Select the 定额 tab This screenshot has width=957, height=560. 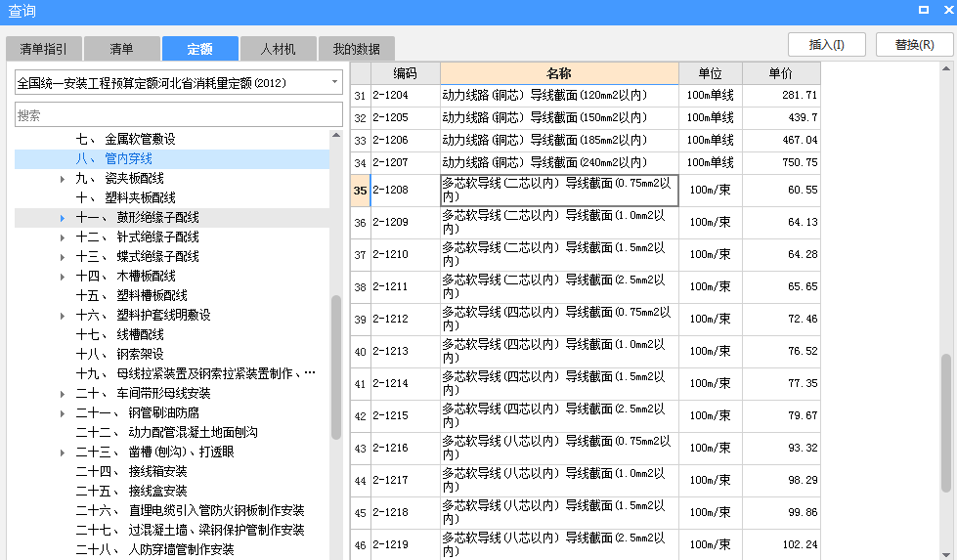(x=199, y=49)
